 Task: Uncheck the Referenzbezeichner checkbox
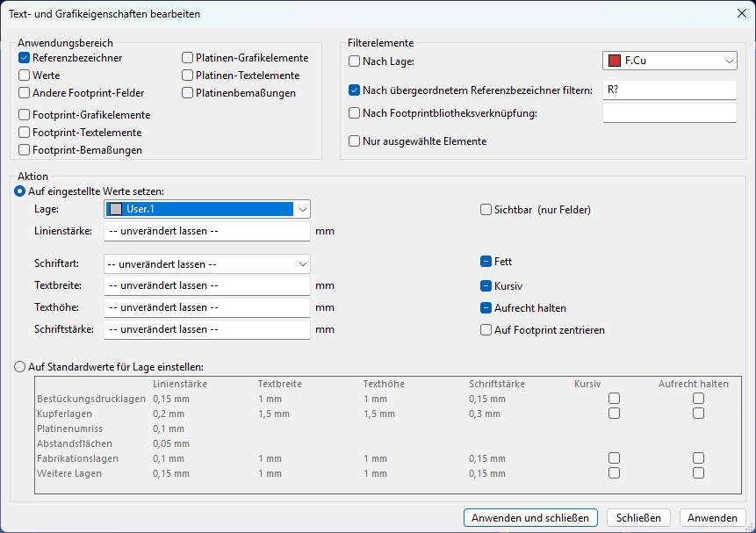click(24, 58)
